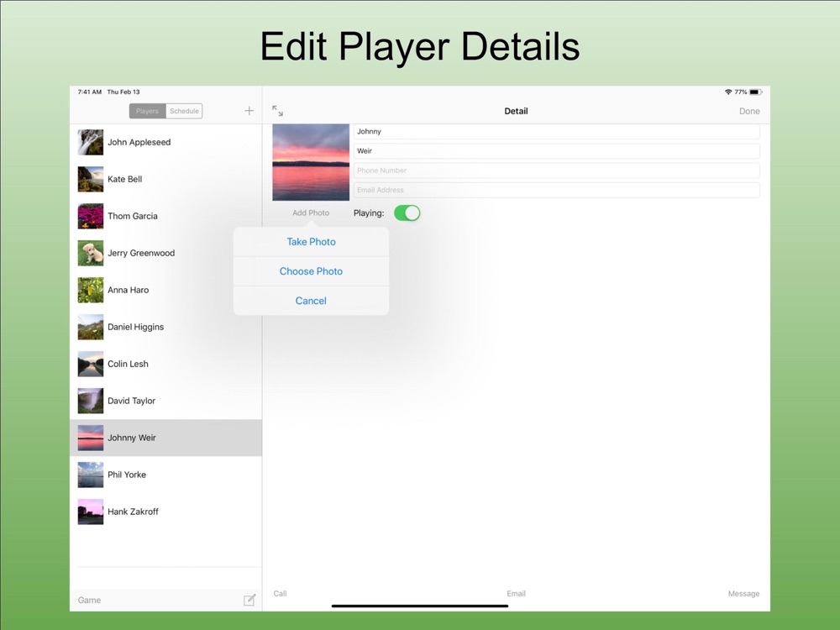Select Choose Photo in the popup

[x=312, y=271]
